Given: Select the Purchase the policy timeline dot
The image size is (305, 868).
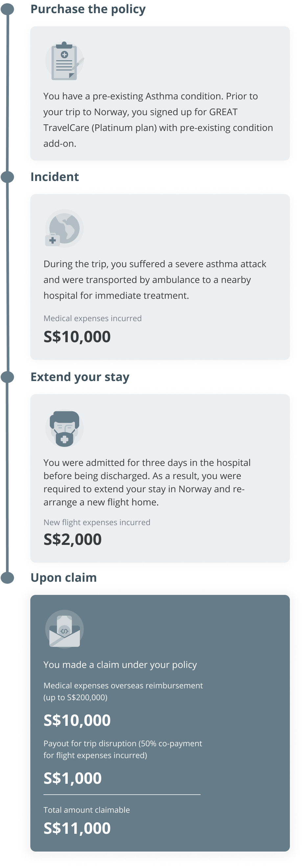Looking at the screenshot, I should pyautogui.click(x=8, y=9).
